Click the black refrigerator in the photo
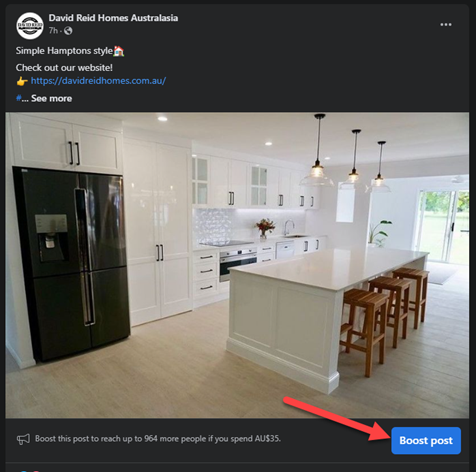Viewport: 476px width, 472px height. tap(72, 263)
